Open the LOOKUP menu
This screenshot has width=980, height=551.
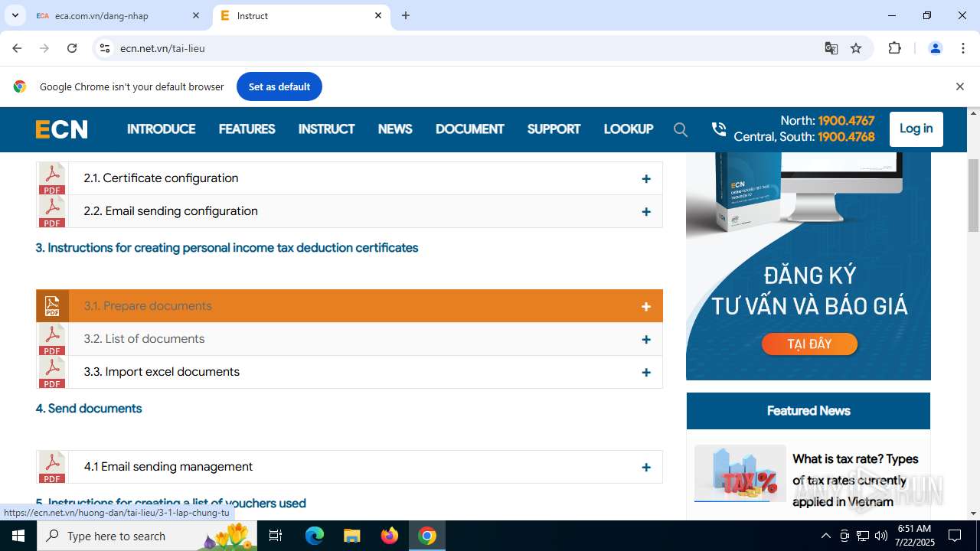click(628, 129)
